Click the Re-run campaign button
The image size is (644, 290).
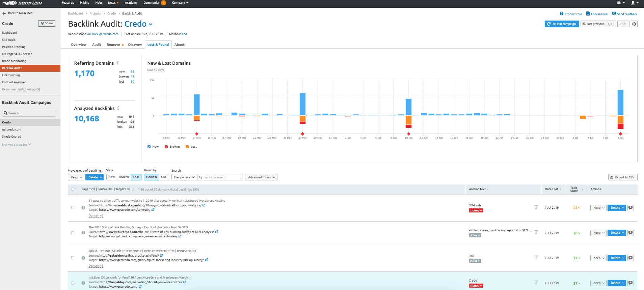coord(562,24)
